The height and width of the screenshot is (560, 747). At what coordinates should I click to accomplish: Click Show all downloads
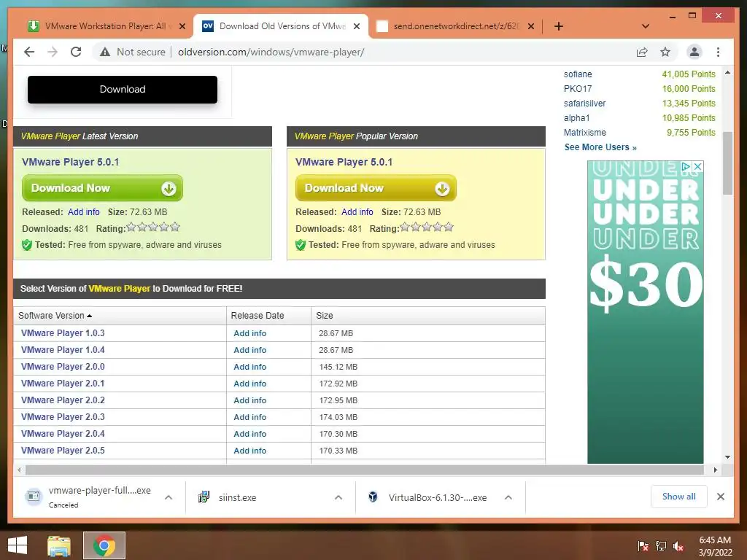[x=679, y=497]
